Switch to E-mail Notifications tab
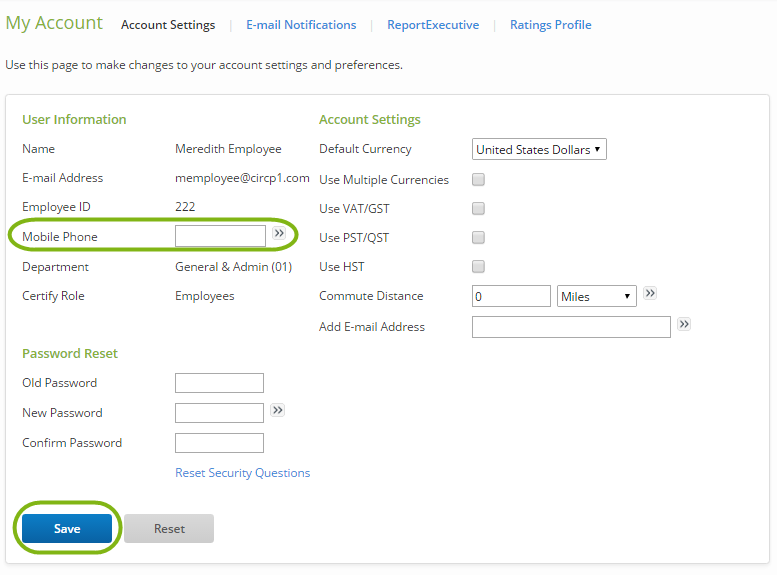The width and height of the screenshot is (777, 575). (x=301, y=25)
